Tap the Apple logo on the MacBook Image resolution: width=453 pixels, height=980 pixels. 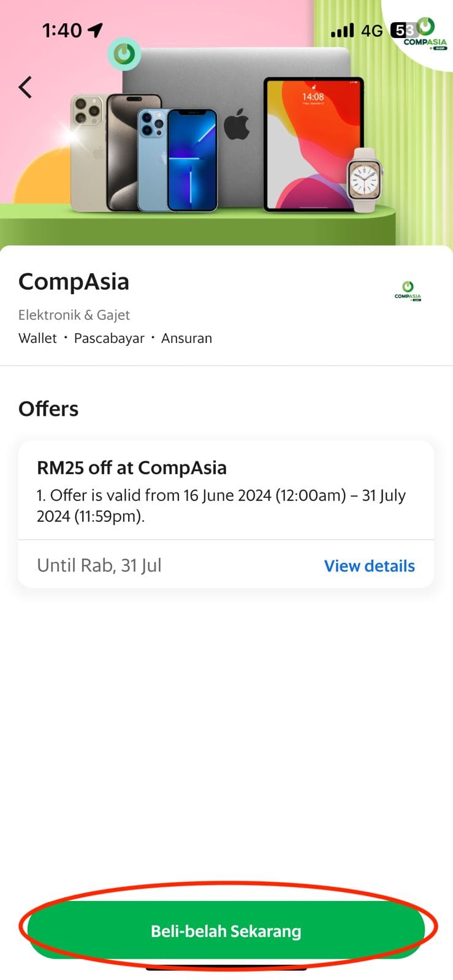coord(237,125)
